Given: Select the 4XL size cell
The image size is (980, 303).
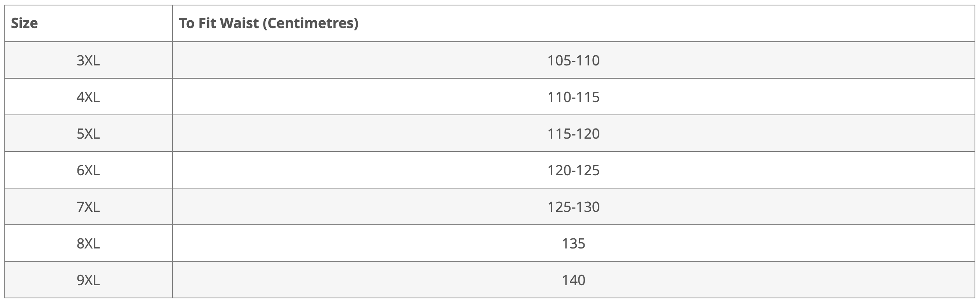Looking at the screenshot, I should coord(88,97).
